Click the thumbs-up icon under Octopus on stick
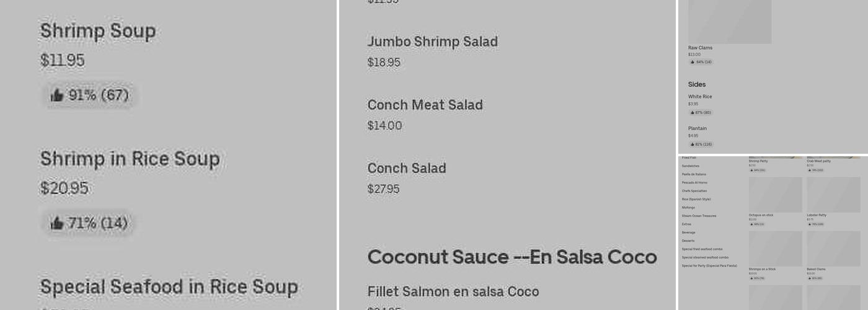The height and width of the screenshot is (310, 868). pyautogui.click(x=751, y=224)
